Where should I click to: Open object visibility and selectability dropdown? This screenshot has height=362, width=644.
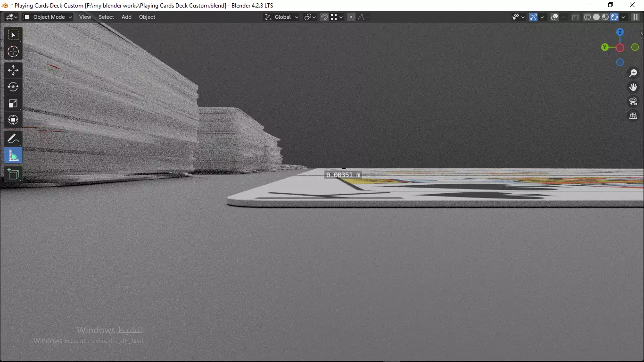(519, 17)
